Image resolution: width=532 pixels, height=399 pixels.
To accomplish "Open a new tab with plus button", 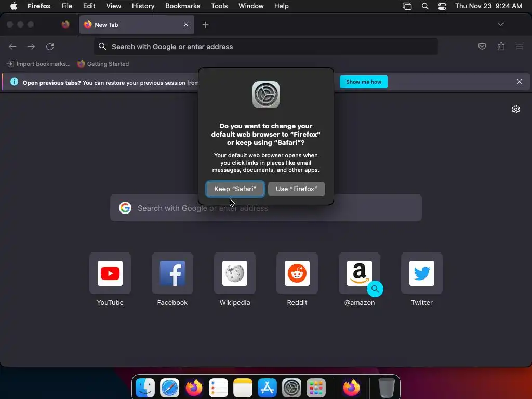I will (x=205, y=25).
